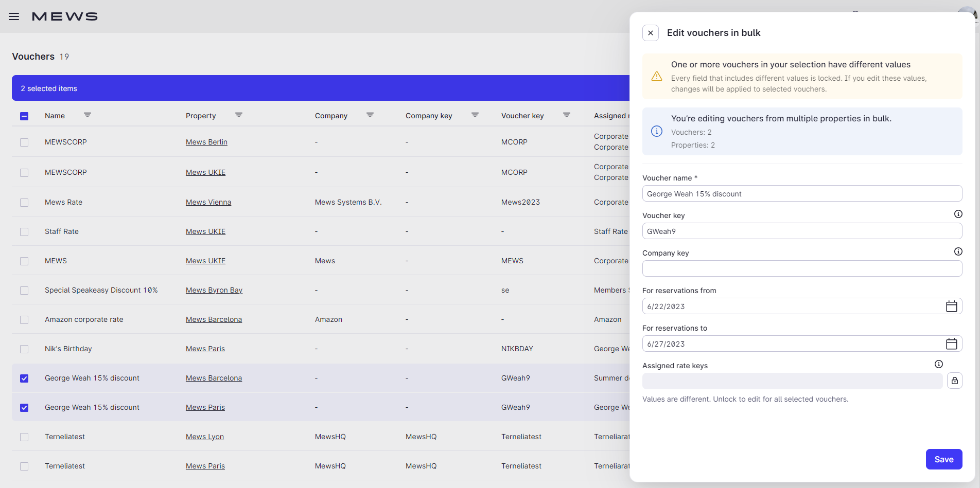Screen dimensions: 980x488
Task: Click the locked Assigned rate keys field
Action: [793, 381]
